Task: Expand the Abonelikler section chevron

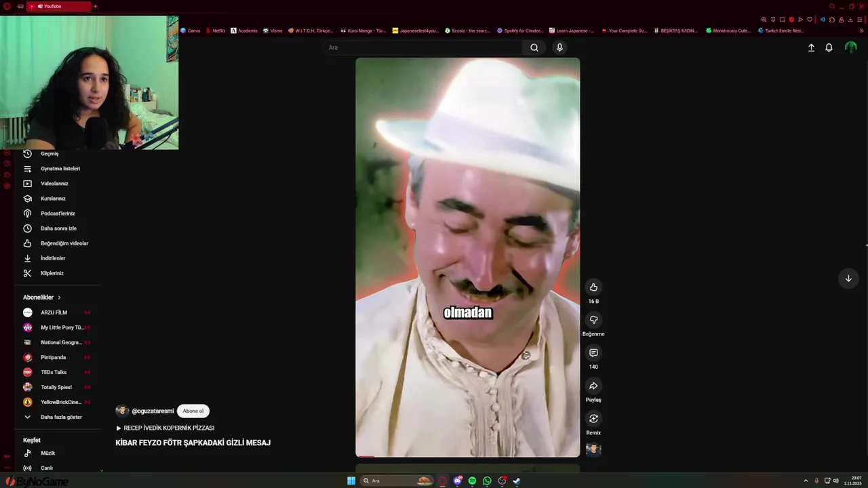Action: coord(59,298)
